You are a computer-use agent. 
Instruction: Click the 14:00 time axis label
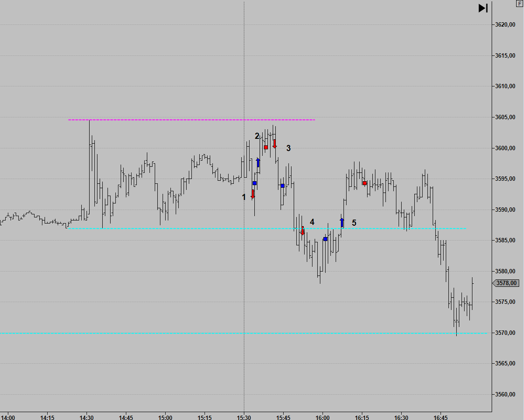(x=8, y=417)
